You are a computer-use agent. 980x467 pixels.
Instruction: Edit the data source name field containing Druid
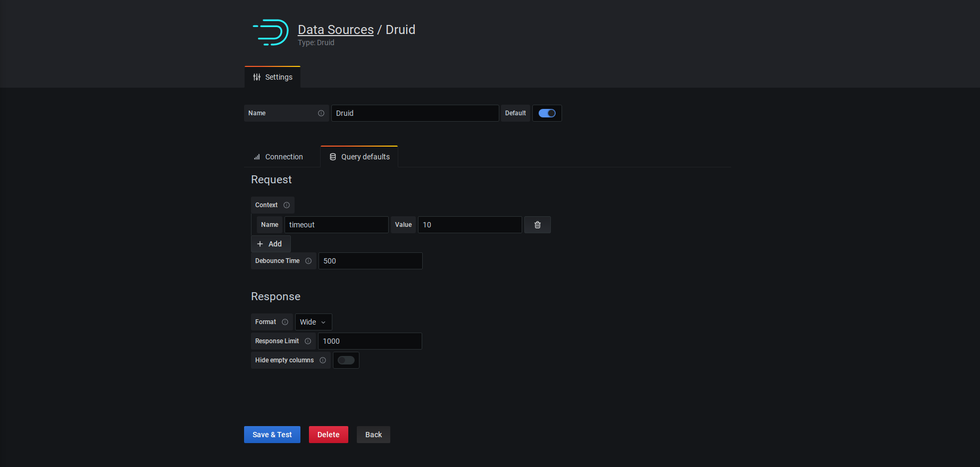pyautogui.click(x=415, y=113)
